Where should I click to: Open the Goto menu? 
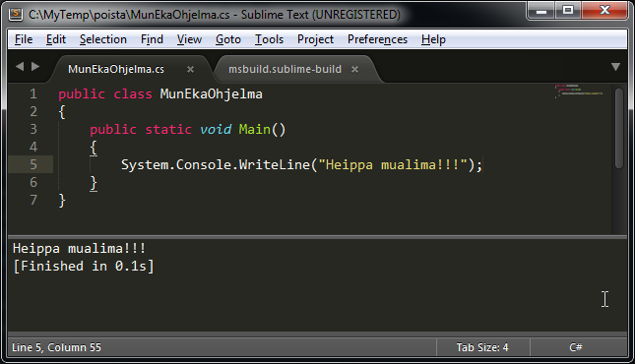point(228,39)
